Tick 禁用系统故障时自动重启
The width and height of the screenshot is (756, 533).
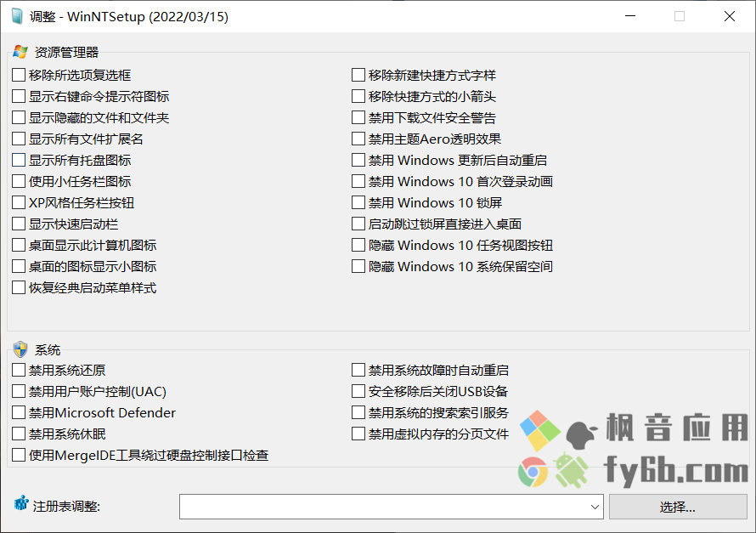click(x=358, y=370)
